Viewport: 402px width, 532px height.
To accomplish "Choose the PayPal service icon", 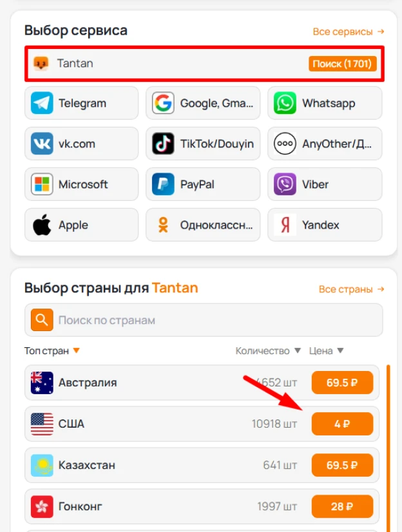I will point(163,184).
